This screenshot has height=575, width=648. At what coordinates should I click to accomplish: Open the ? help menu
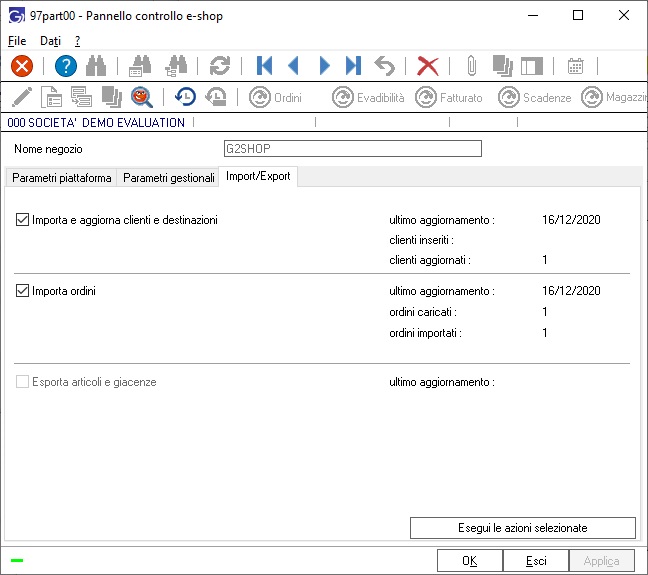click(77, 41)
